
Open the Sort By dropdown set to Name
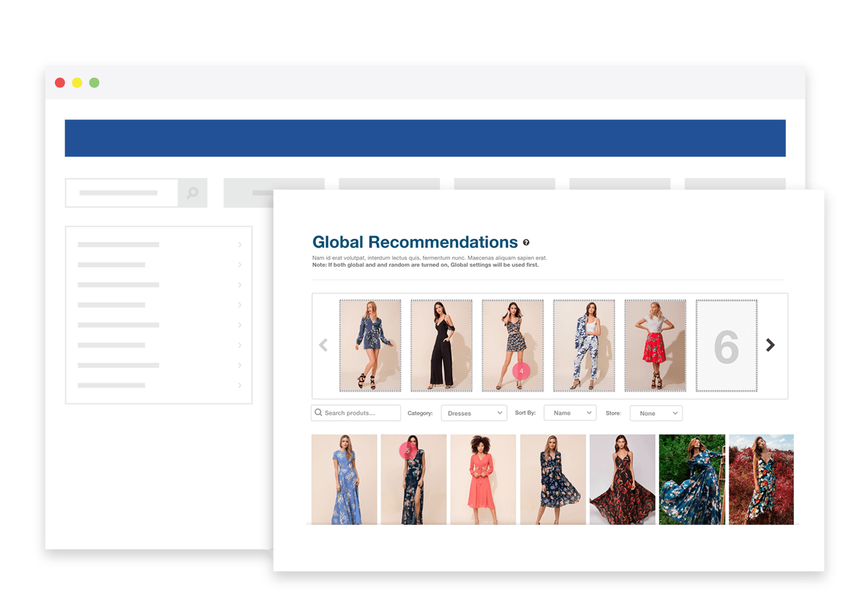click(569, 413)
